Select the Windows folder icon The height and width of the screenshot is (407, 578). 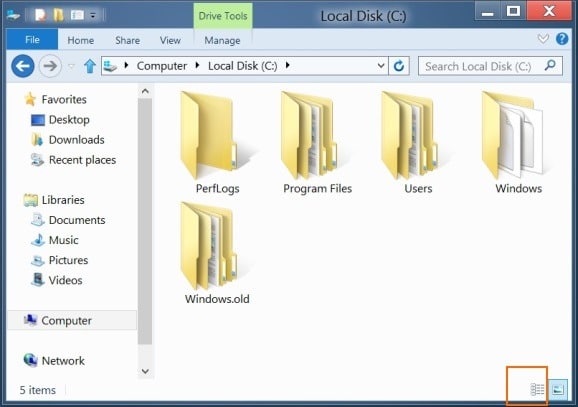[512, 135]
